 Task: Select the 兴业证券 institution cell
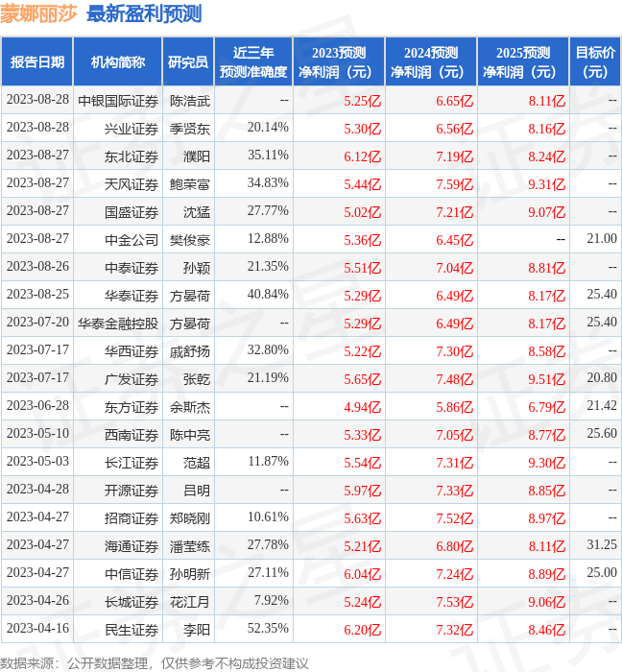[x=132, y=129]
